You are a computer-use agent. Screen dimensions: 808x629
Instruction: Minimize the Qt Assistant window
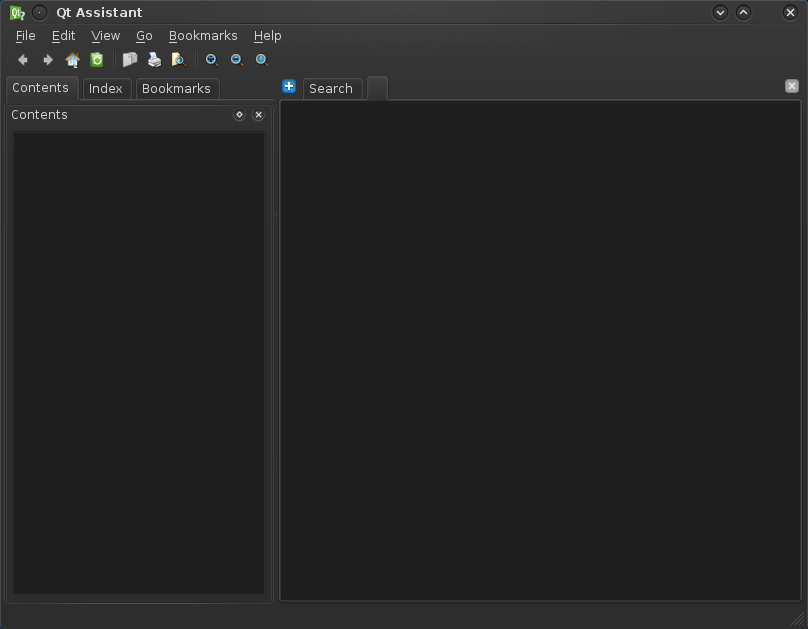(720, 12)
